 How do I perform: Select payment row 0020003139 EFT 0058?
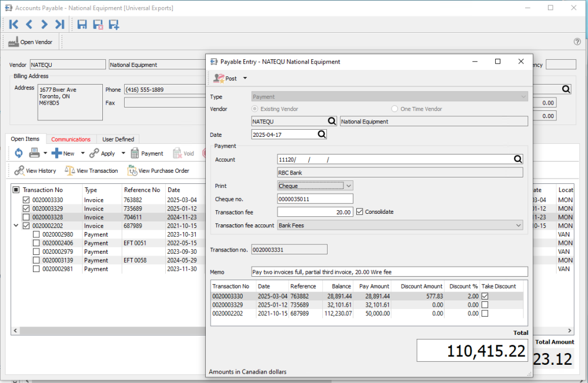pyautogui.click(x=109, y=260)
